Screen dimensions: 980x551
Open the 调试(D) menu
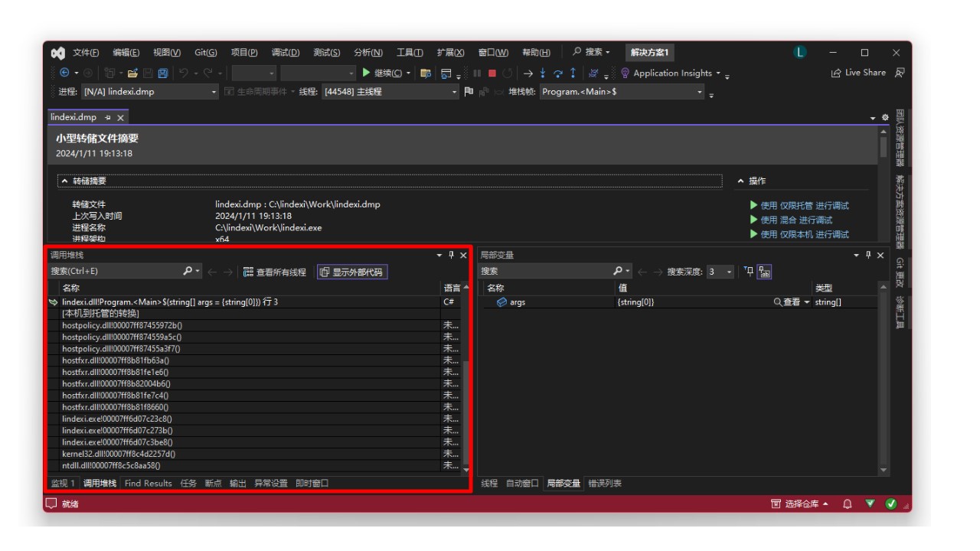tap(285, 53)
